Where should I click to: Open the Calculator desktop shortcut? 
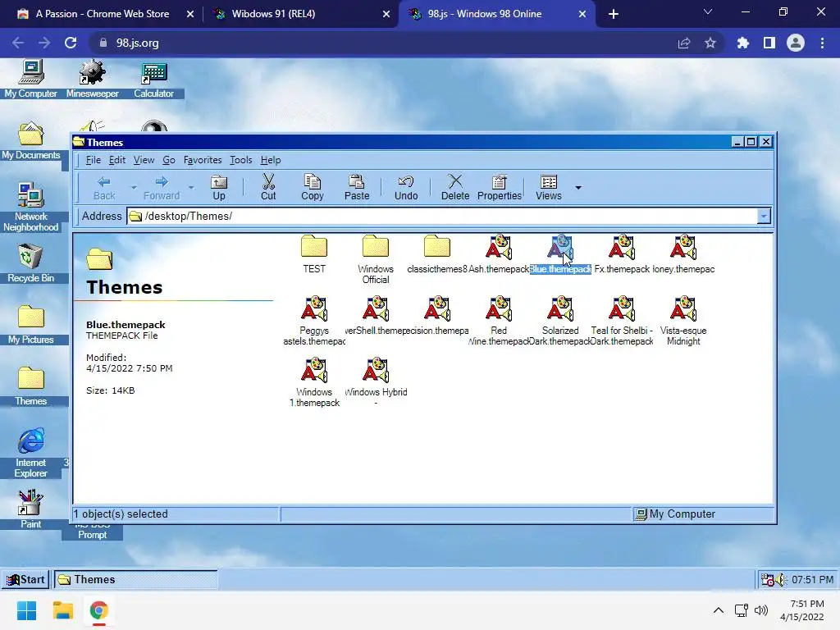point(153,79)
